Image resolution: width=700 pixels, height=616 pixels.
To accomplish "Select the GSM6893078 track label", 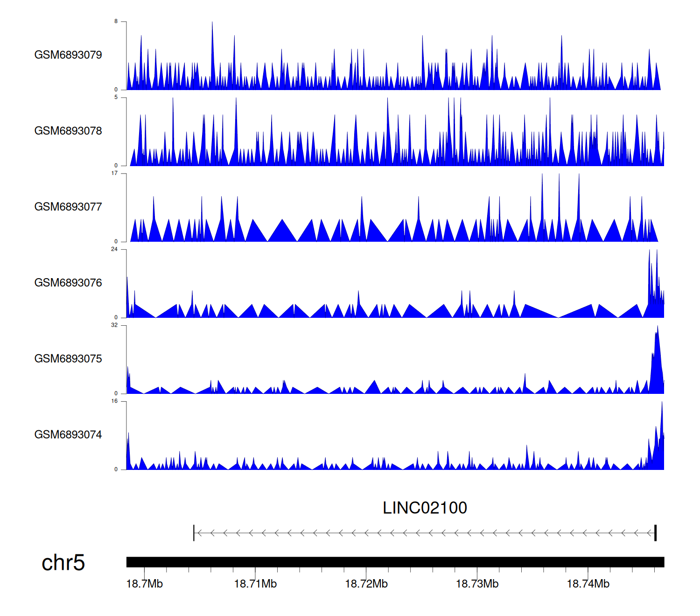I will (68, 131).
